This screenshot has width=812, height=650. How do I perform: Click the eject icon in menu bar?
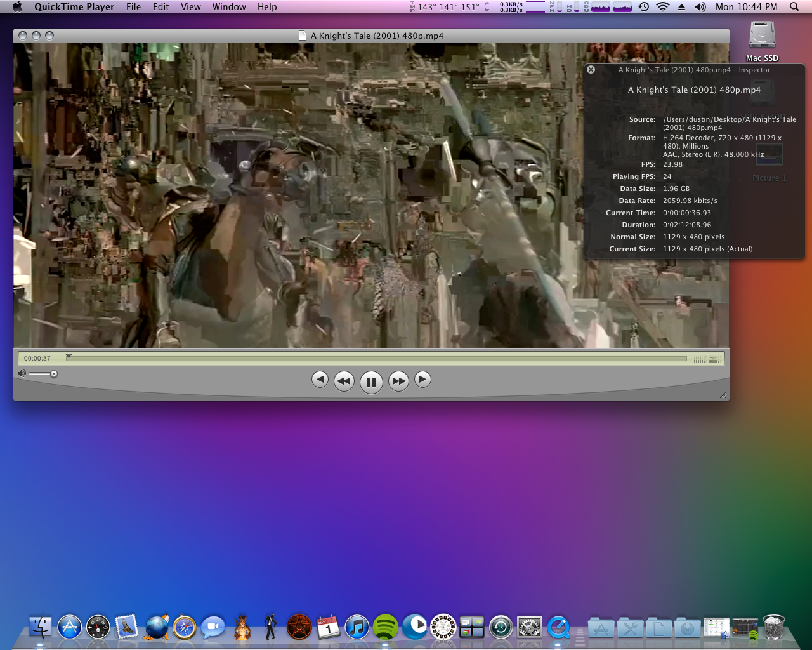click(681, 7)
